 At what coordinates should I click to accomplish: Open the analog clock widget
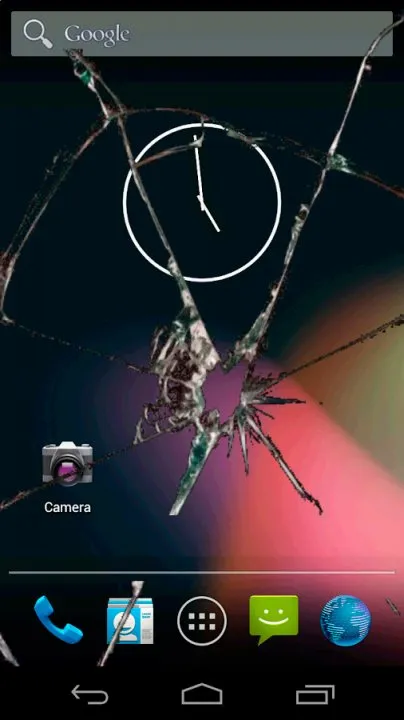[x=202, y=202]
